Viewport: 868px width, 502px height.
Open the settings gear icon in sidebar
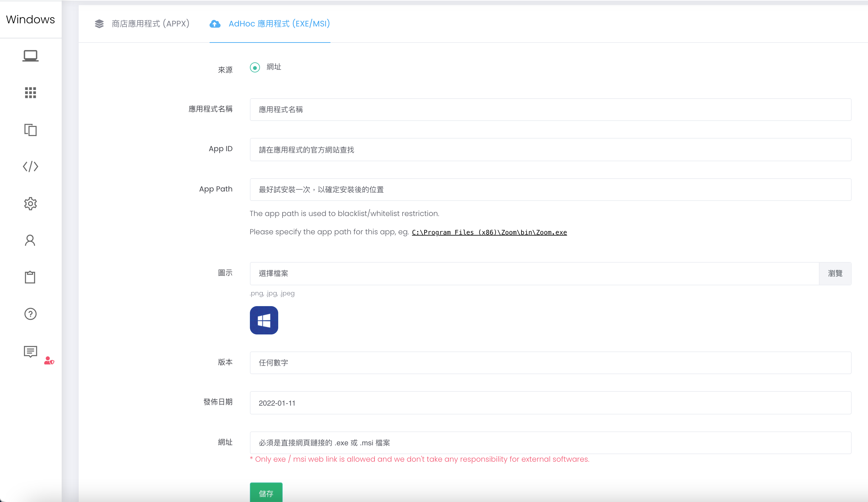click(x=30, y=203)
